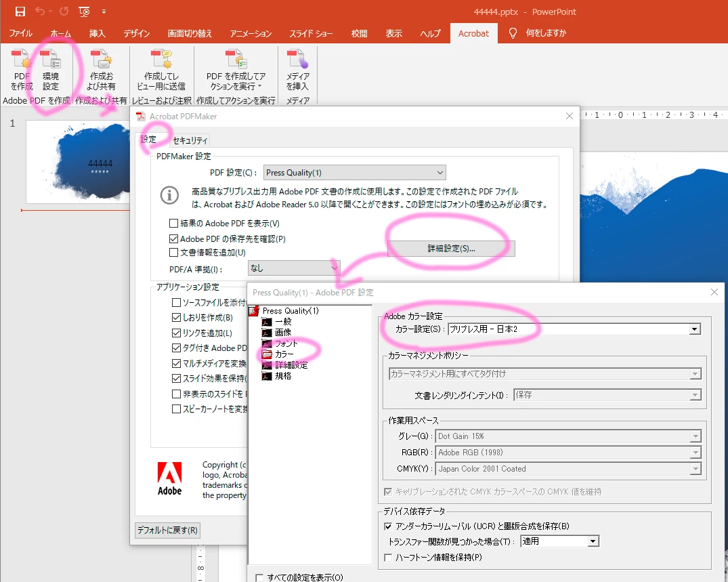Open PDF/A準拠 なし dropdown
The width and height of the screenshot is (728, 582).
(294, 268)
